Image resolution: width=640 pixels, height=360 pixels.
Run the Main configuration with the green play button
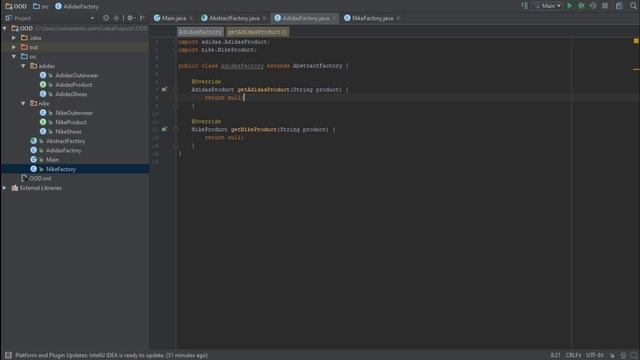pos(570,6)
